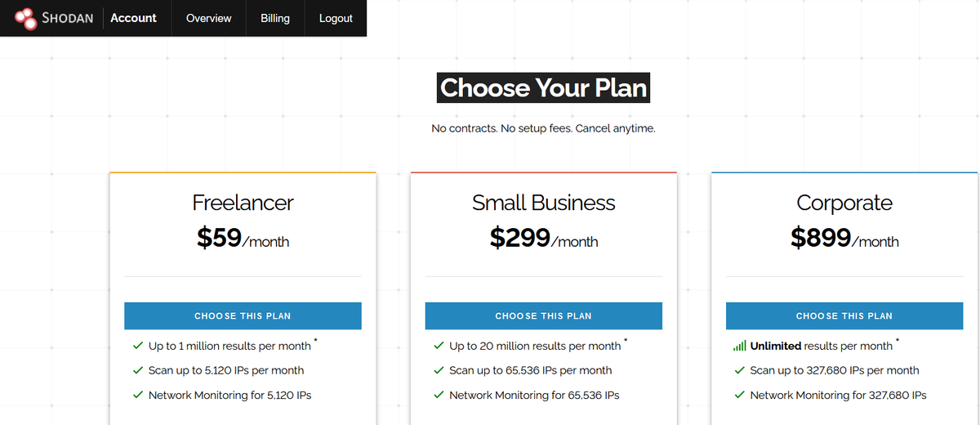980x425 pixels.
Task: Log out using the Logout link
Action: (x=336, y=18)
